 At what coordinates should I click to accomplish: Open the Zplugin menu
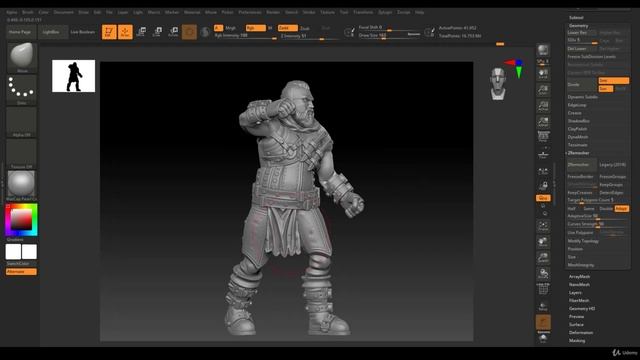(385, 12)
